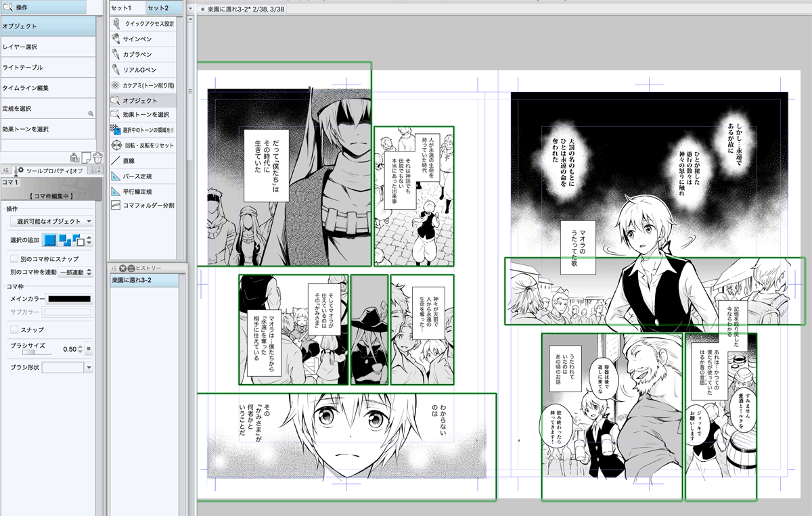
Task: Click the ブラシ形状 field
Action: coord(63,367)
